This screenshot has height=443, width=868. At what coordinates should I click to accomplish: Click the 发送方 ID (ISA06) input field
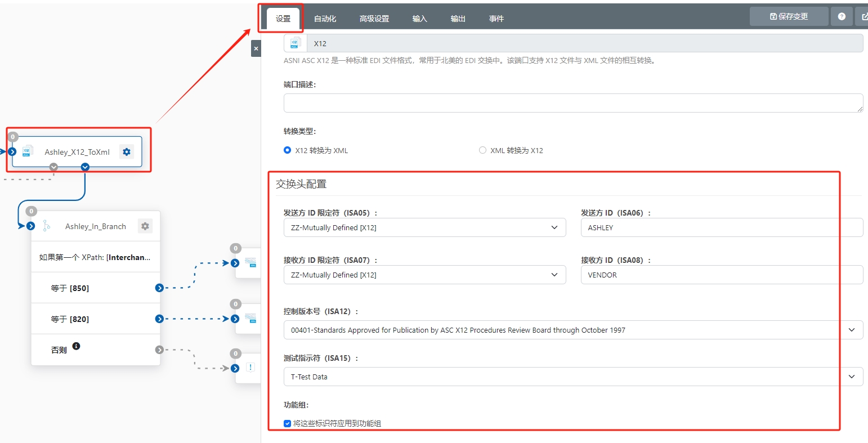click(722, 227)
